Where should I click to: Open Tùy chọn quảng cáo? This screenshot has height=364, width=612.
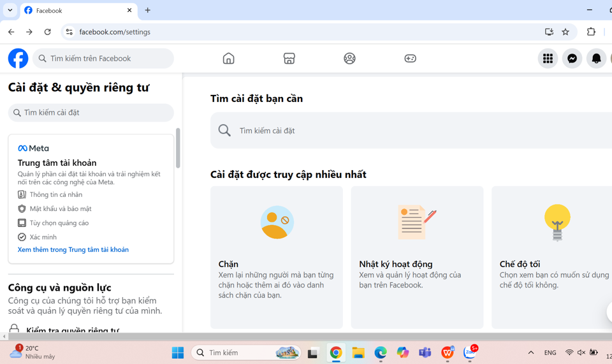coord(53,223)
